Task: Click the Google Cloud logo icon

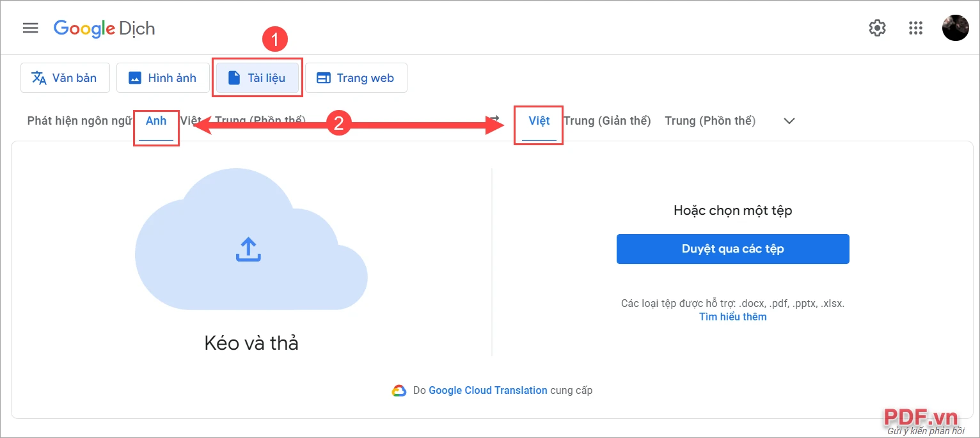Action: pos(399,390)
